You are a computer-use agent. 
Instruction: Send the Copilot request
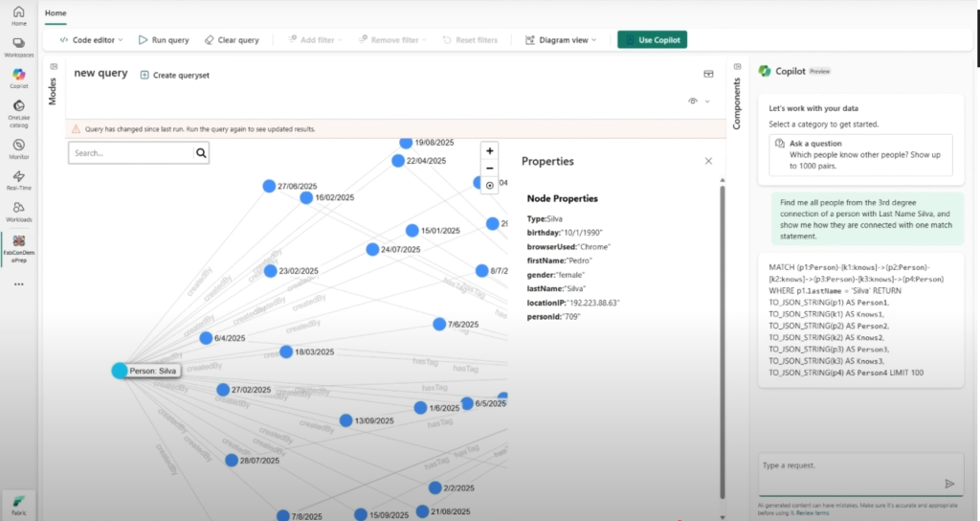[x=949, y=484]
